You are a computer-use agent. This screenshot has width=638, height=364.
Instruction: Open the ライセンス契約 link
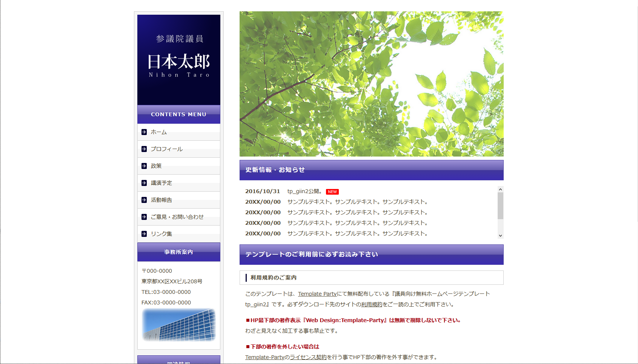[x=308, y=357]
